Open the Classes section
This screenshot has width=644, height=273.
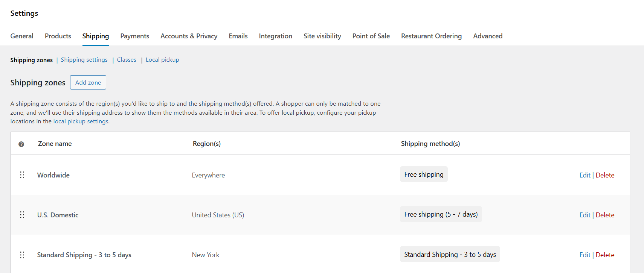(126, 59)
